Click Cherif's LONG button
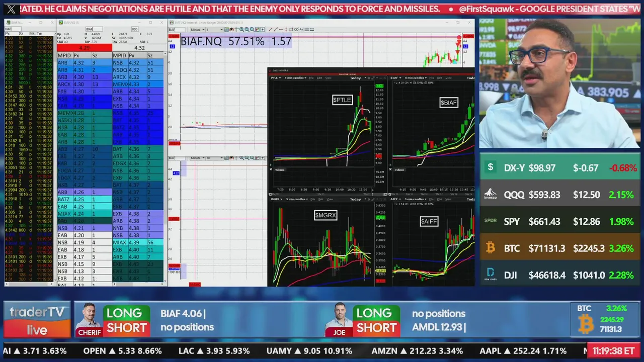The image size is (644, 362). coord(126,313)
